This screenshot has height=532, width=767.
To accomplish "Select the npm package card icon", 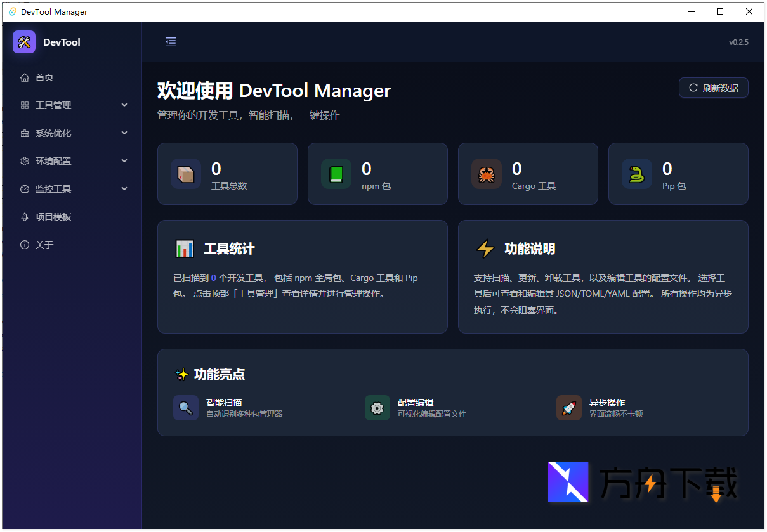I will tap(336, 173).
